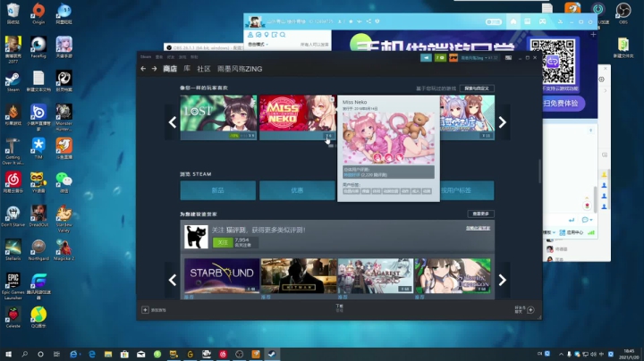Open the Windows Start button
Viewport: 644px width, 361px height.
(8, 354)
